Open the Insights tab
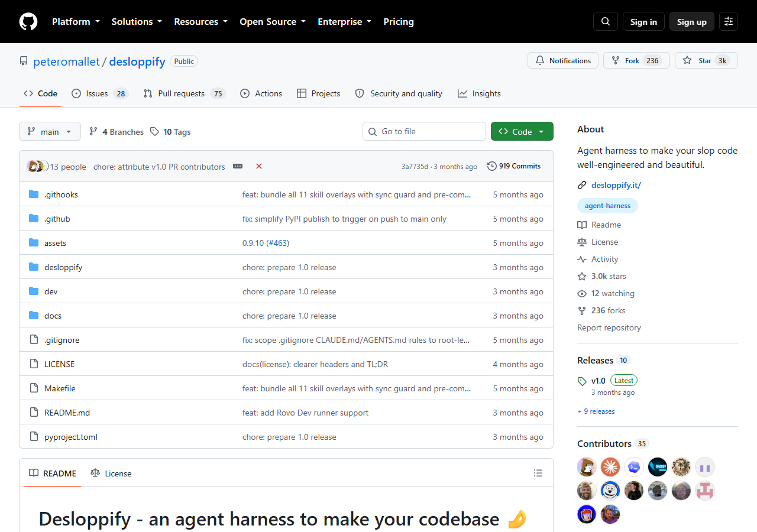Image resolution: width=757 pixels, height=532 pixels. (x=479, y=93)
